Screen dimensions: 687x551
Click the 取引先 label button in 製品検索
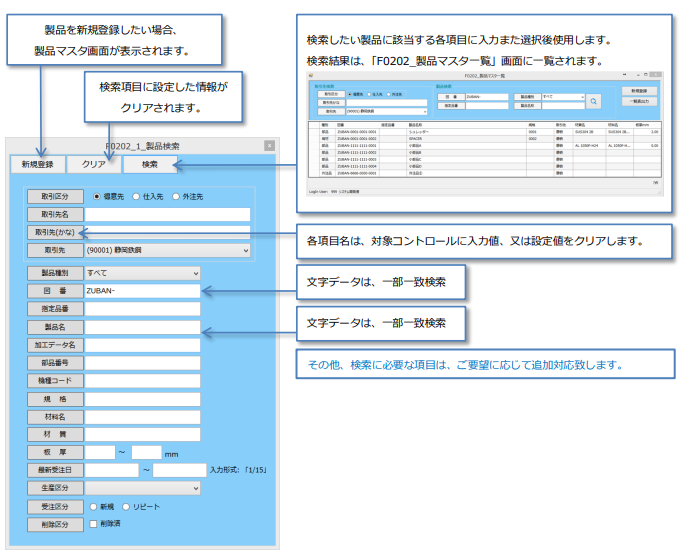tap(55, 251)
